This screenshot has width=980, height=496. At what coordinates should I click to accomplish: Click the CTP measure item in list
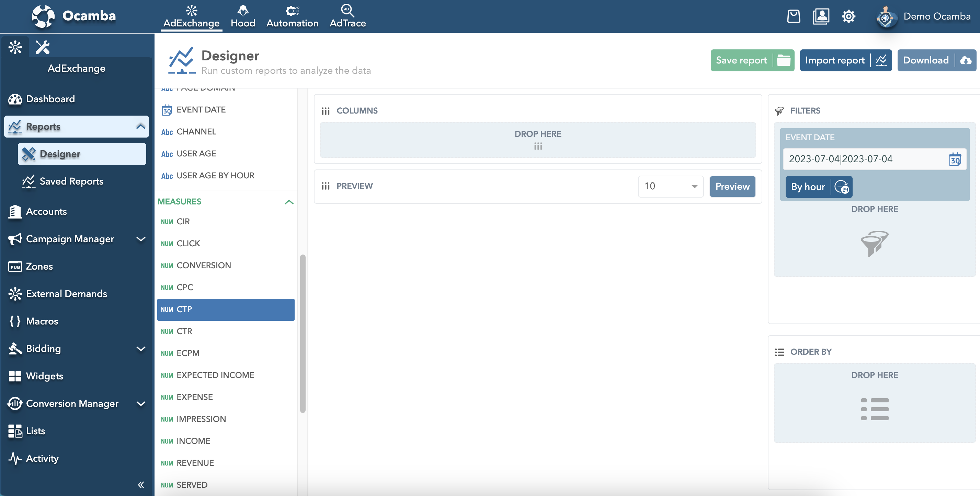[x=225, y=309]
